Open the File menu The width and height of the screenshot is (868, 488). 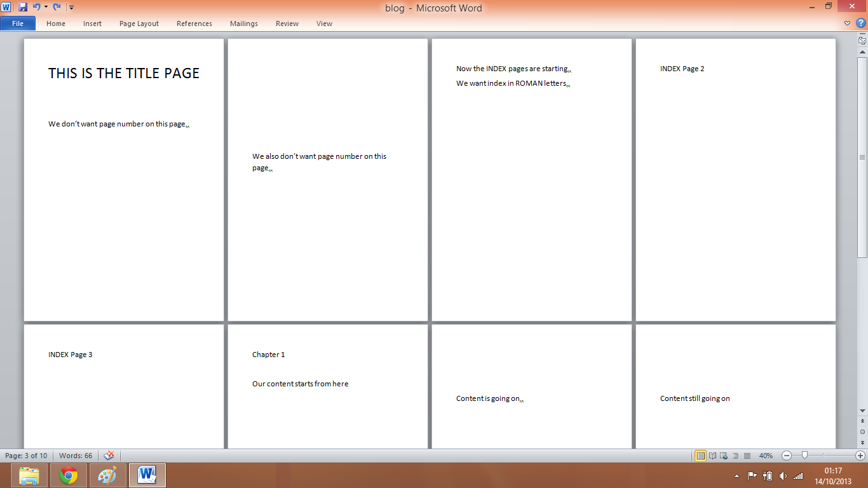[x=18, y=23]
